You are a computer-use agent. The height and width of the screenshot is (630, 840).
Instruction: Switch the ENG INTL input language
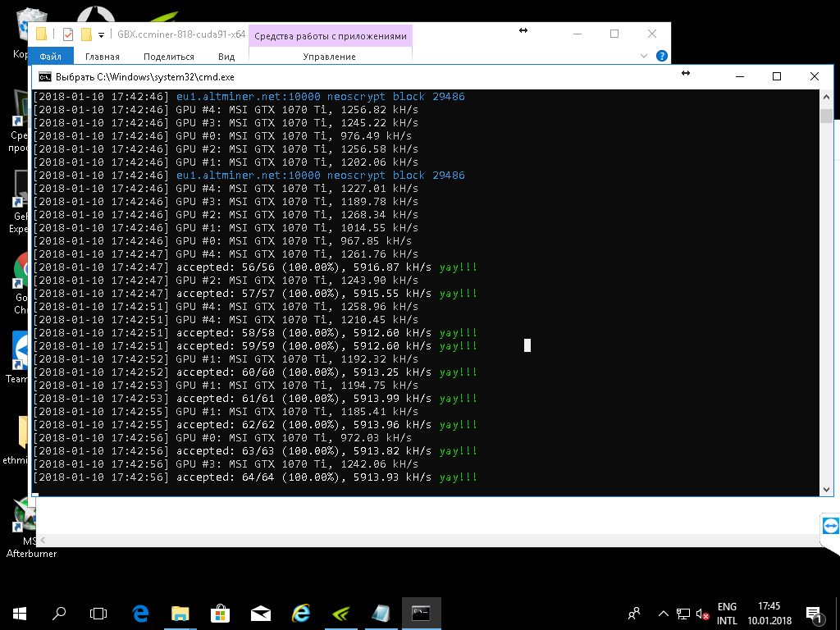[x=727, y=614]
